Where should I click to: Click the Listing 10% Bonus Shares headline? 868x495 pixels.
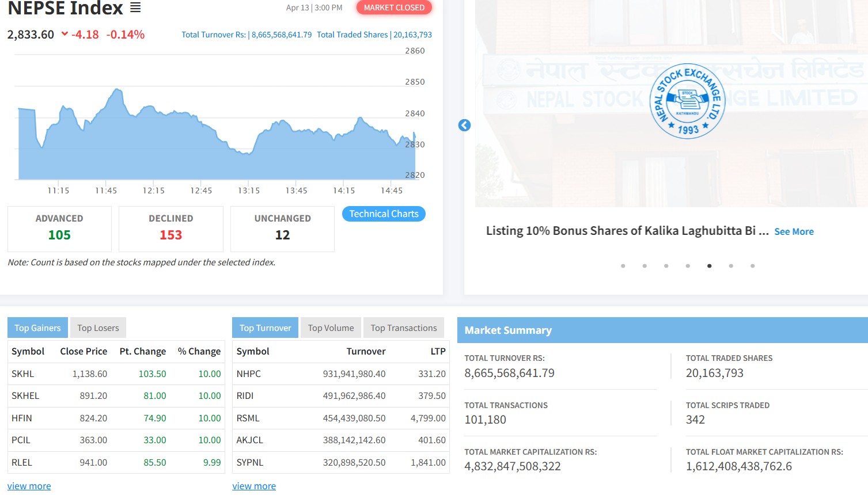pyautogui.click(x=627, y=231)
